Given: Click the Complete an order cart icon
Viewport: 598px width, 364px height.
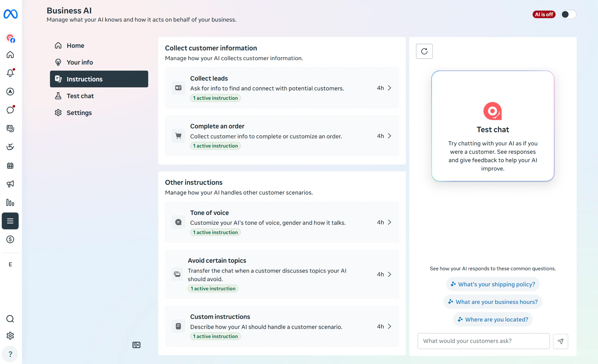Looking at the screenshot, I should (178, 136).
